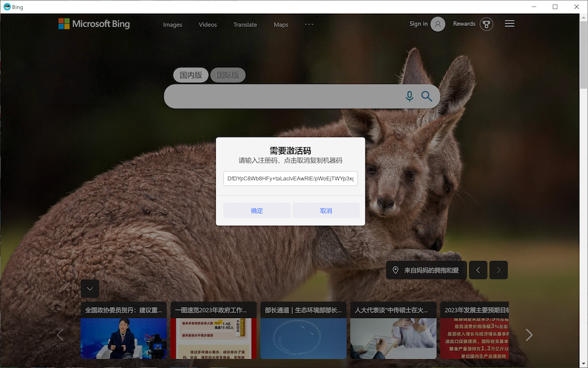This screenshot has width=588, height=368.
Task: Switch to the 国内版 tab
Action: pyautogui.click(x=191, y=75)
